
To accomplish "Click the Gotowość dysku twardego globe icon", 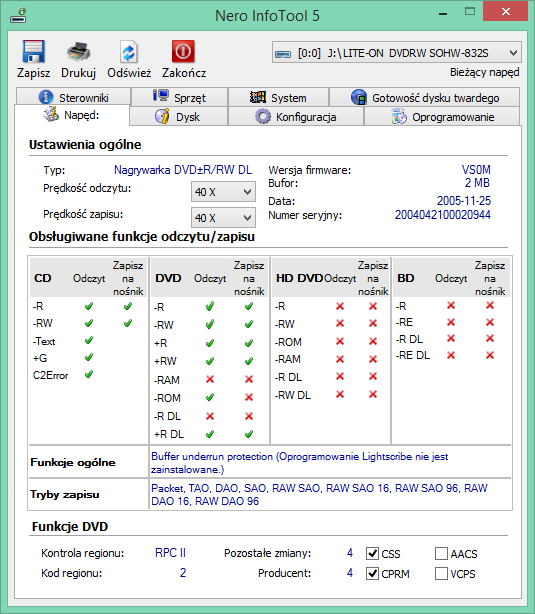I will 359,97.
